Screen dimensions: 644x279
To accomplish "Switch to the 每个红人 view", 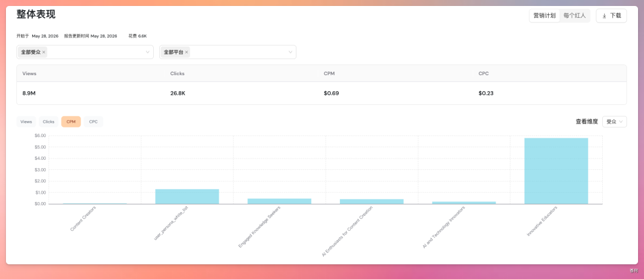I will point(575,16).
